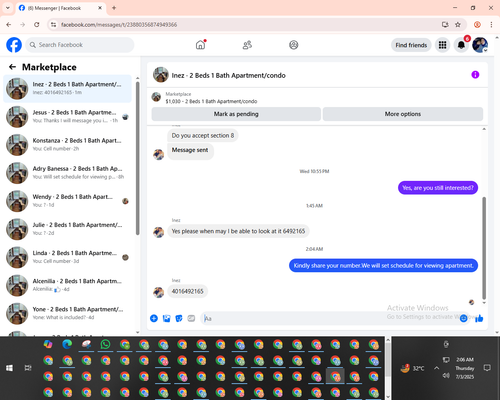Viewport: 500px width, 400px height.
Task: Open a new browser tab
Action: coord(114,8)
